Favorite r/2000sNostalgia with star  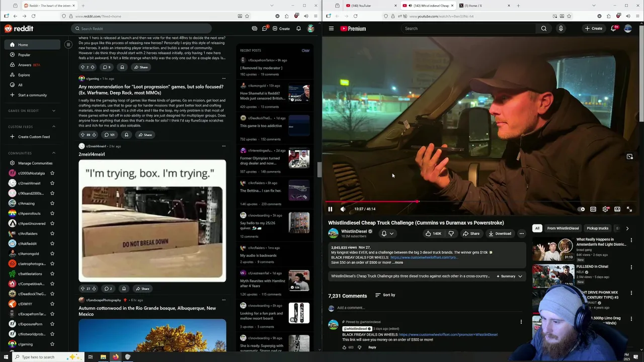(x=52, y=173)
